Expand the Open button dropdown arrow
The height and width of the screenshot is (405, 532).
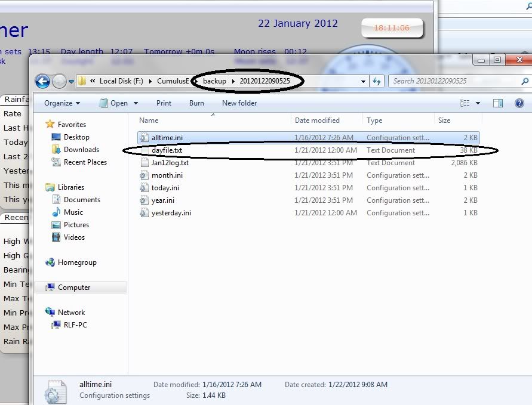click(x=136, y=103)
